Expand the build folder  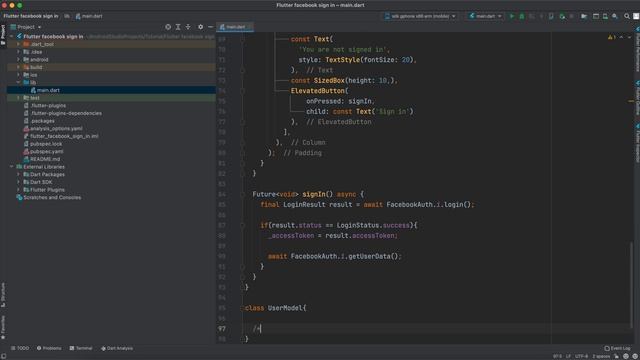pyautogui.click(x=18, y=67)
